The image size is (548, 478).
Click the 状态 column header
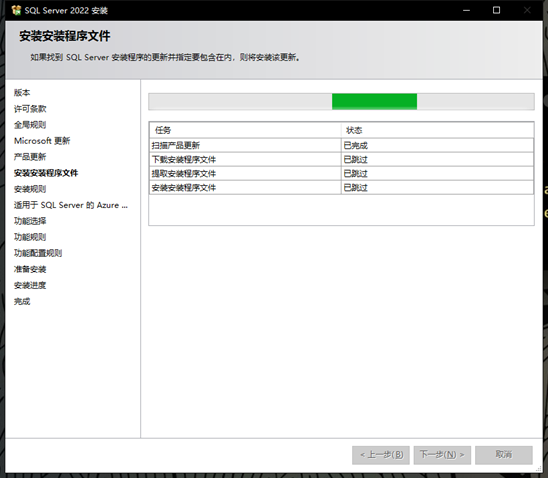point(437,130)
